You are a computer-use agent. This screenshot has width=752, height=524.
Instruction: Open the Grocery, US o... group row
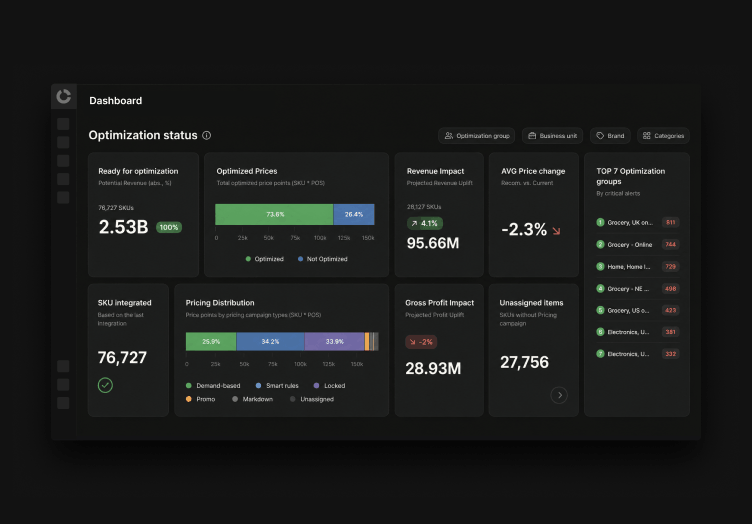637,310
